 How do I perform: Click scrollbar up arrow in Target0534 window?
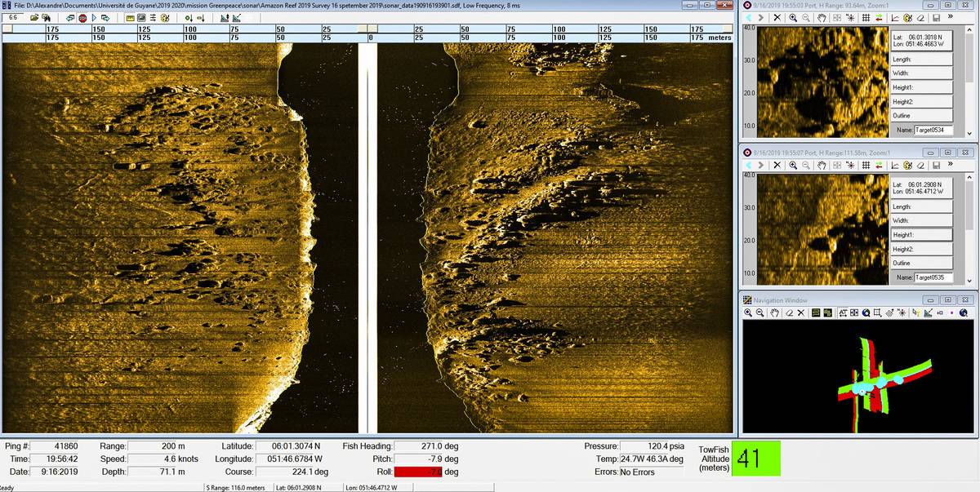coord(970,32)
